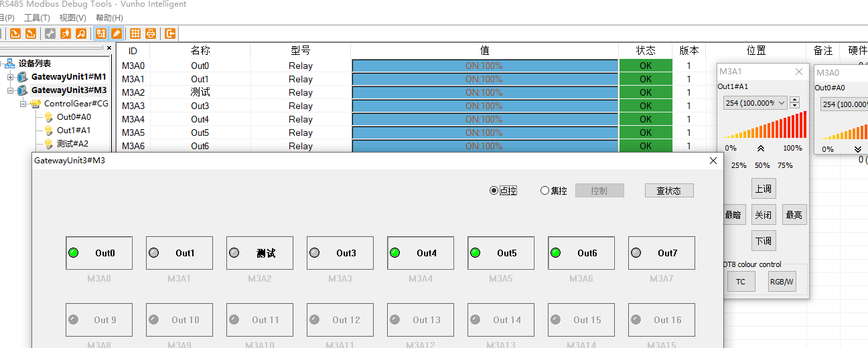Select the 点控 radio button

(x=494, y=191)
